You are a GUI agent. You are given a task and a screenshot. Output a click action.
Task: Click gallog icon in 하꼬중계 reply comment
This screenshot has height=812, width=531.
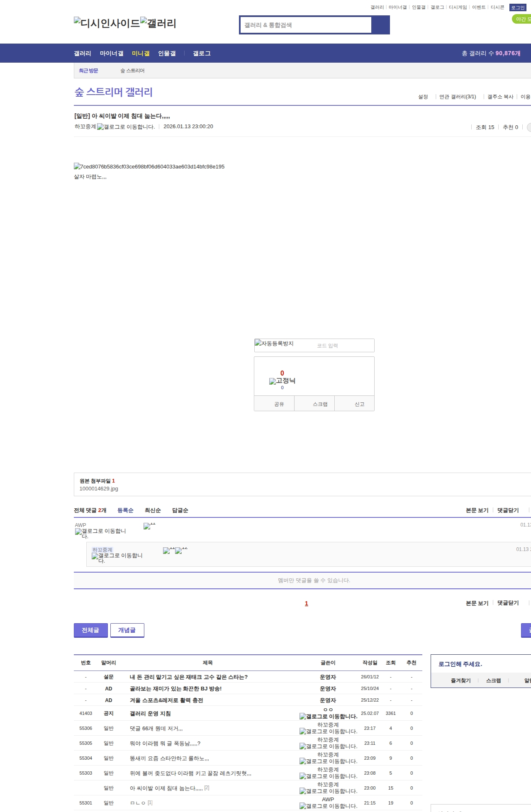pos(95,556)
